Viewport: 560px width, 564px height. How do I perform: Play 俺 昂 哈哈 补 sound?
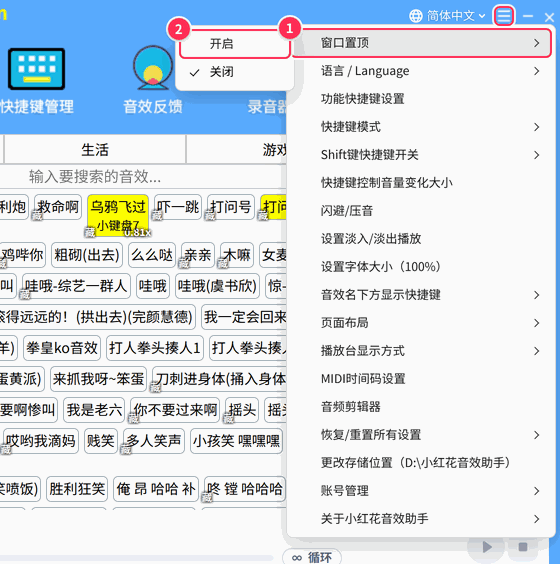pyautogui.click(x=156, y=489)
